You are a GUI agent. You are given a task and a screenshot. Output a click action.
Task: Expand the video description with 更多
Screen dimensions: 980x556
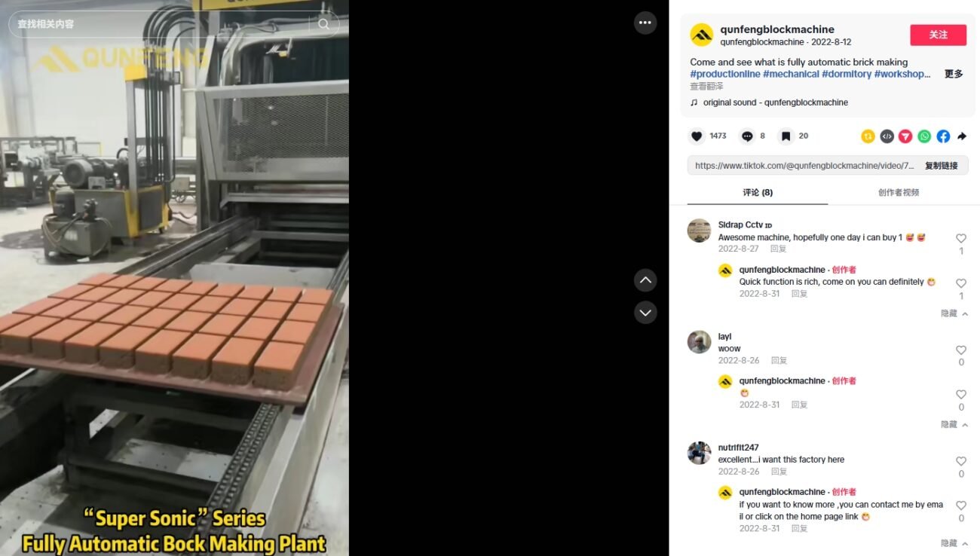pos(954,74)
